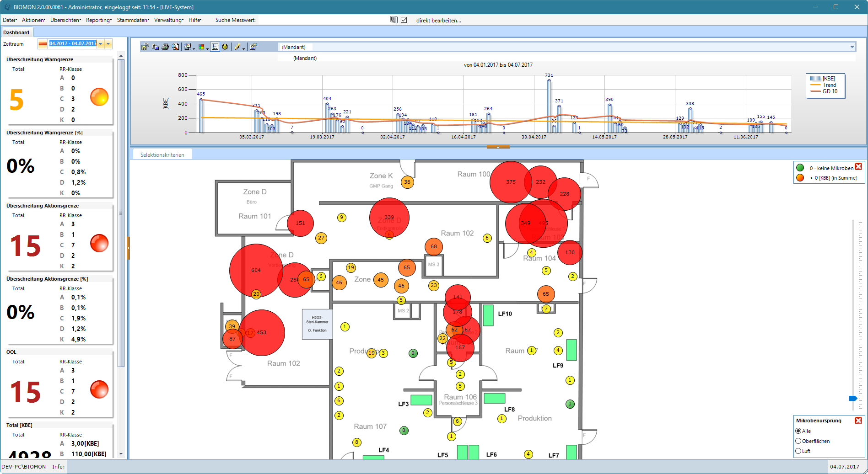Open the Stammdaten menu
The image size is (868, 474).
pyautogui.click(x=133, y=20)
